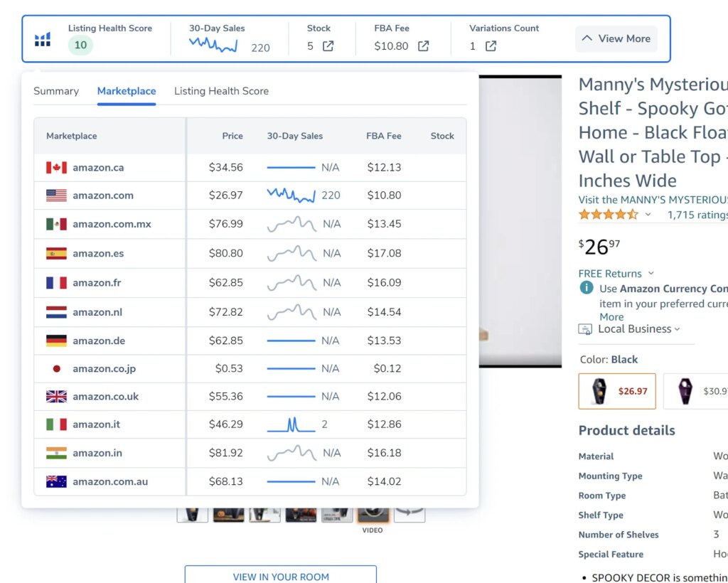The image size is (728, 583).
Task: Click the Price column header
Action: click(x=232, y=136)
